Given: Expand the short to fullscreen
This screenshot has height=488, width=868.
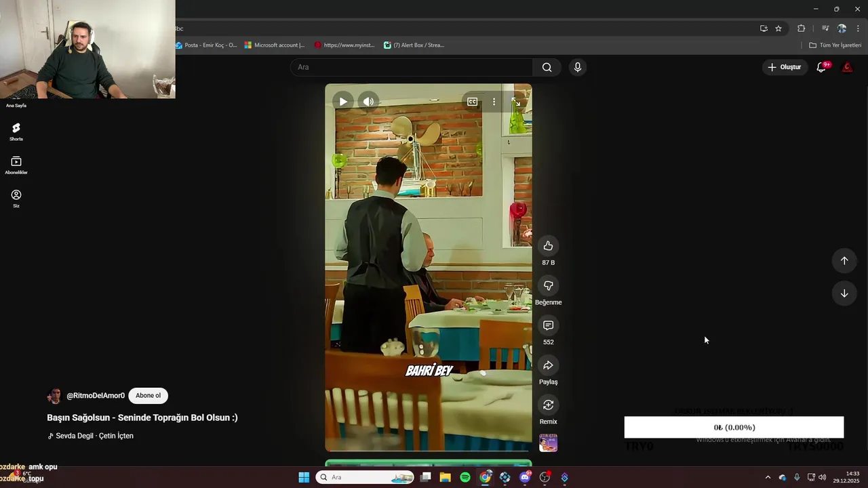Looking at the screenshot, I should click(516, 102).
